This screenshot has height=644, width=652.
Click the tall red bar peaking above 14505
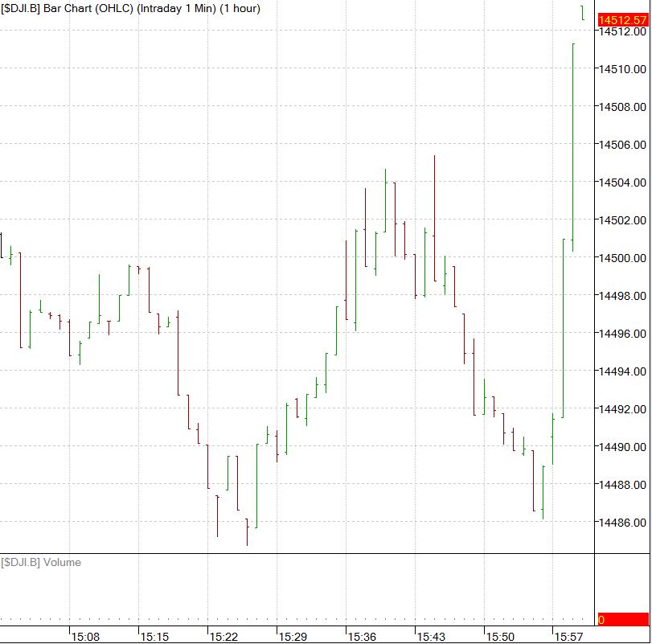(434, 217)
